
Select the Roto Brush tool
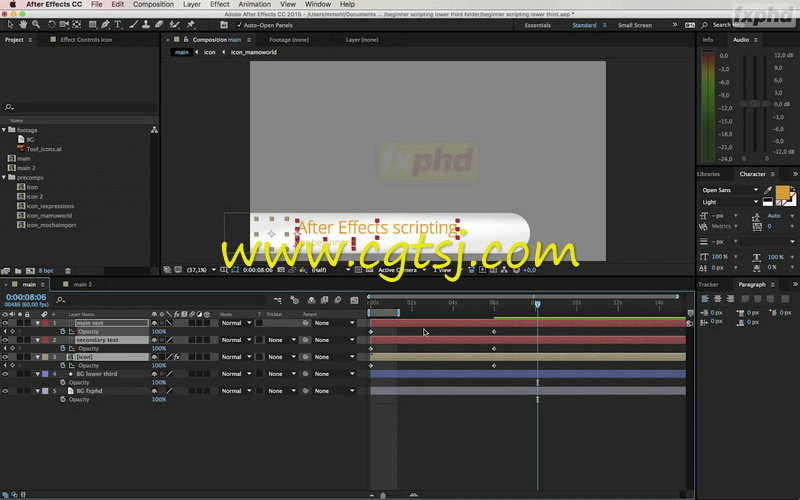point(174,24)
